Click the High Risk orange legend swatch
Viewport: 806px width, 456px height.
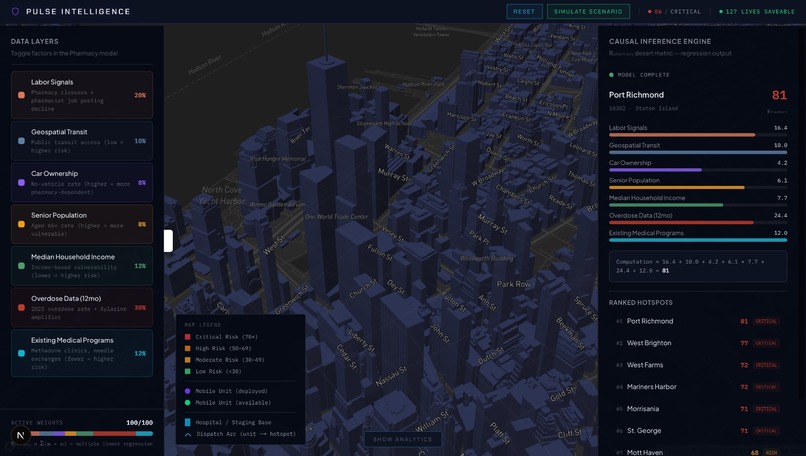click(188, 348)
